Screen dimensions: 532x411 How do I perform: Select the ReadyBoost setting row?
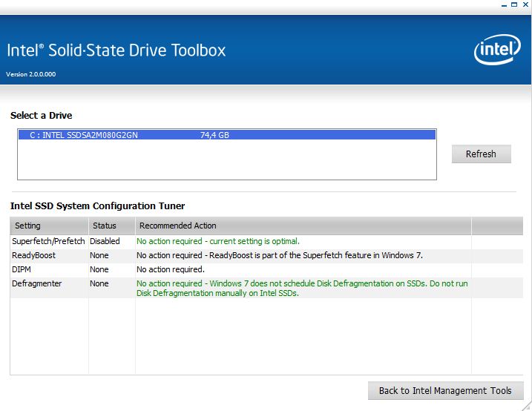(266, 255)
